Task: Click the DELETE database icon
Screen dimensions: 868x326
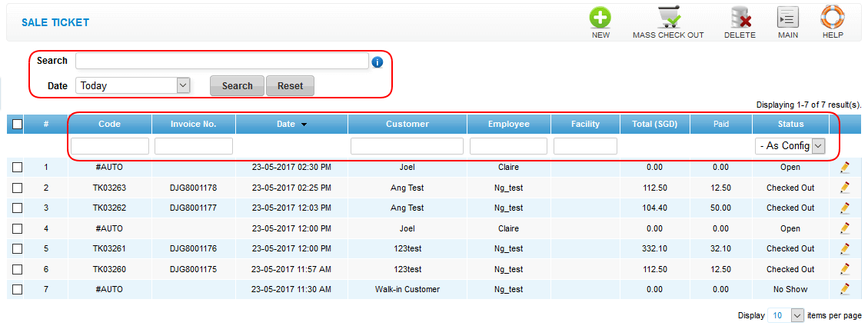Action: tap(740, 18)
